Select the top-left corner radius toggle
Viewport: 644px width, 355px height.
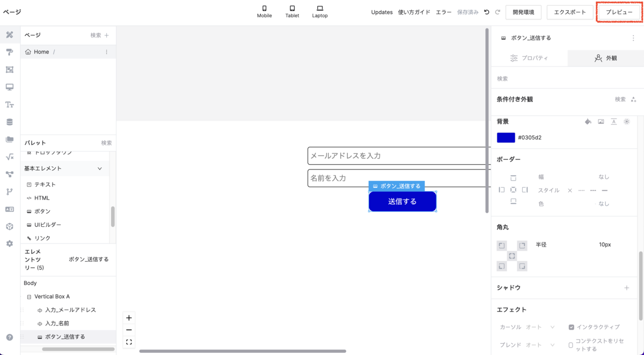tap(502, 246)
